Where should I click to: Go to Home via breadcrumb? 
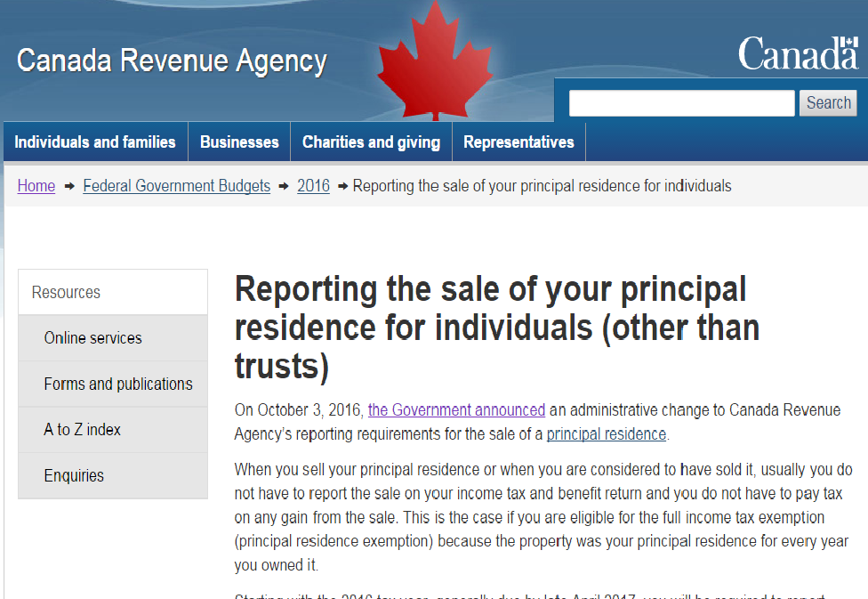click(x=36, y=186)
